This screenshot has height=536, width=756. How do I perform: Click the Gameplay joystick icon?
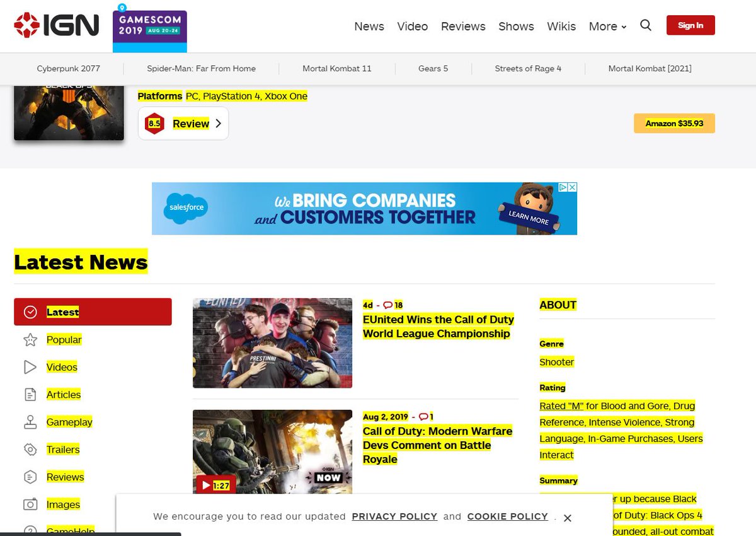(x=30, y=422)
